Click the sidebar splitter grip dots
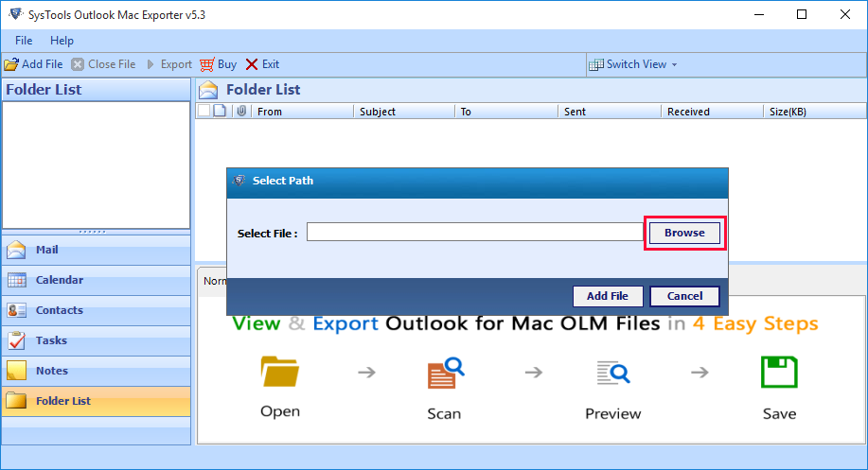 [93, 232]
